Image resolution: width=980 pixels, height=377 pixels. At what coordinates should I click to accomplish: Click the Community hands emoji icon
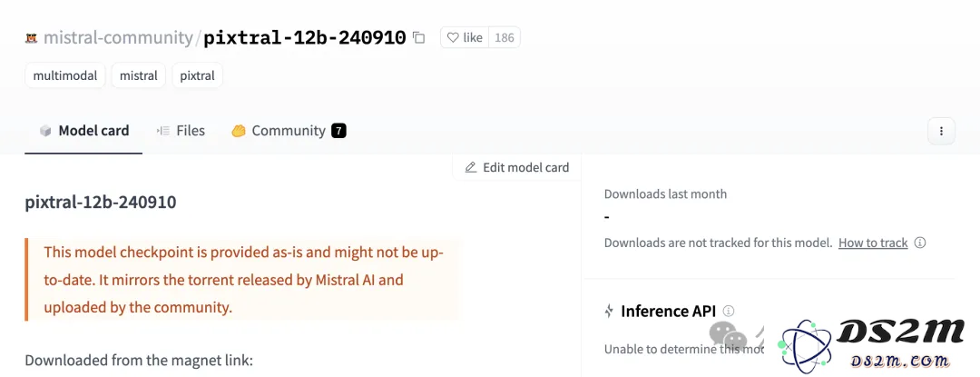click(x=239, y=132)
